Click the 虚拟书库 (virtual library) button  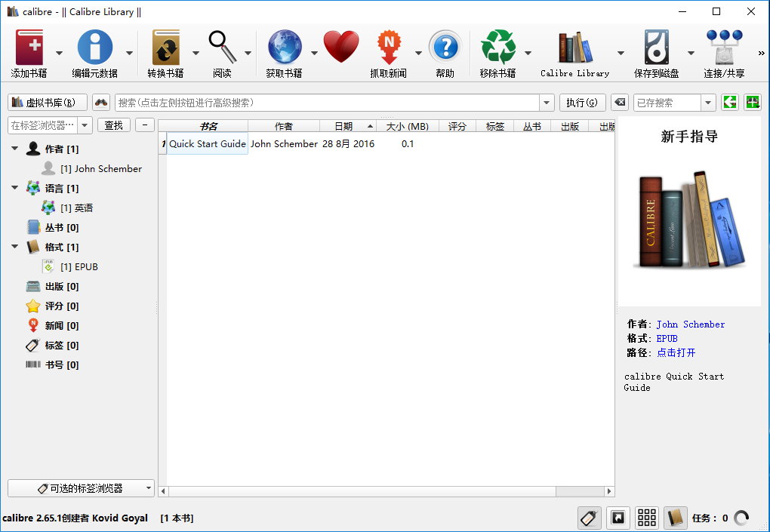(x=48, y=103)
